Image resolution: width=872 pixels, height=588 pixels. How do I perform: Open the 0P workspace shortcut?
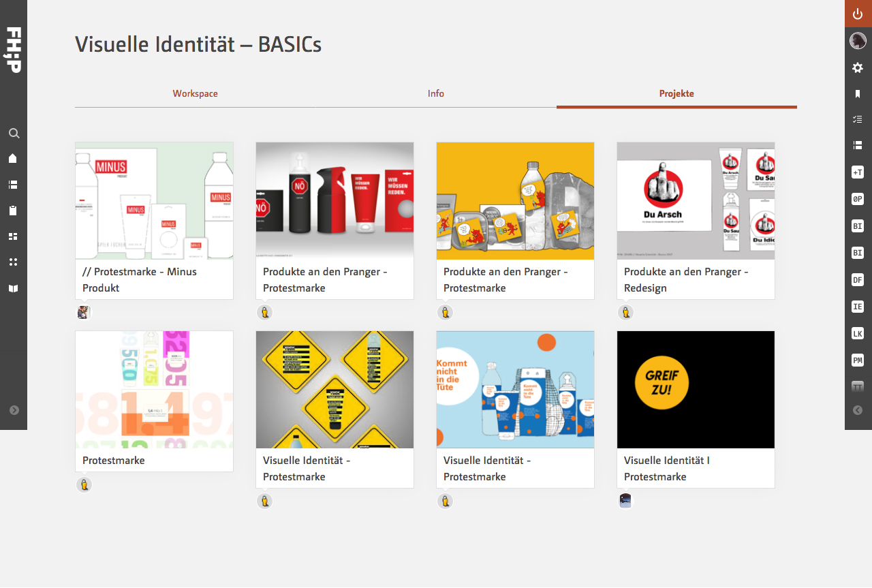[x=858, y=199]
